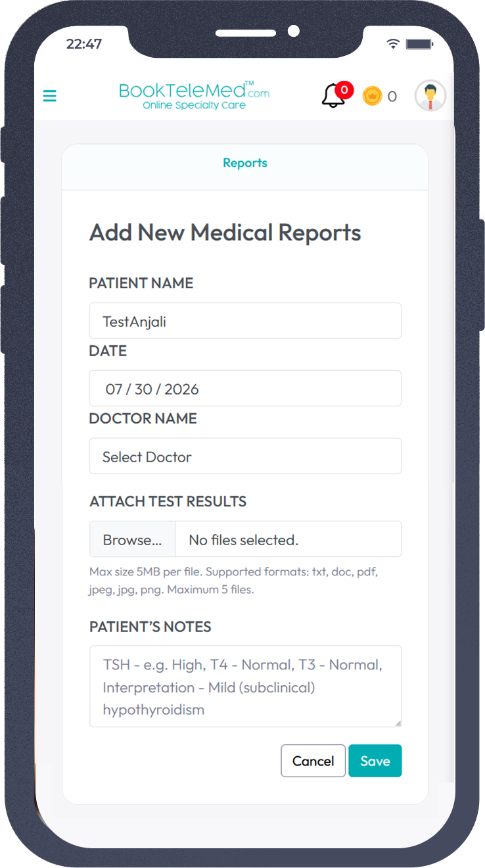
Task: Switch to the Reports tab
Action: point(245,163)
